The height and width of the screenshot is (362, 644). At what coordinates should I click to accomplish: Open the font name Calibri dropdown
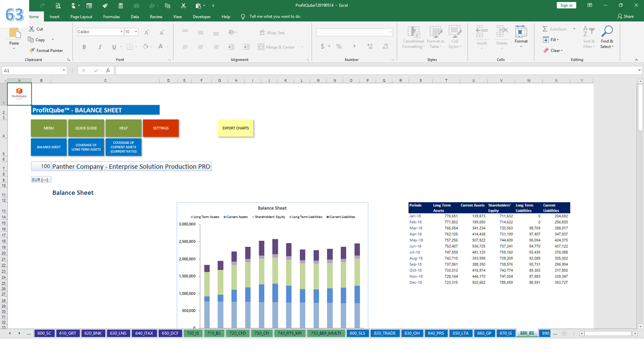click(121, 32)
